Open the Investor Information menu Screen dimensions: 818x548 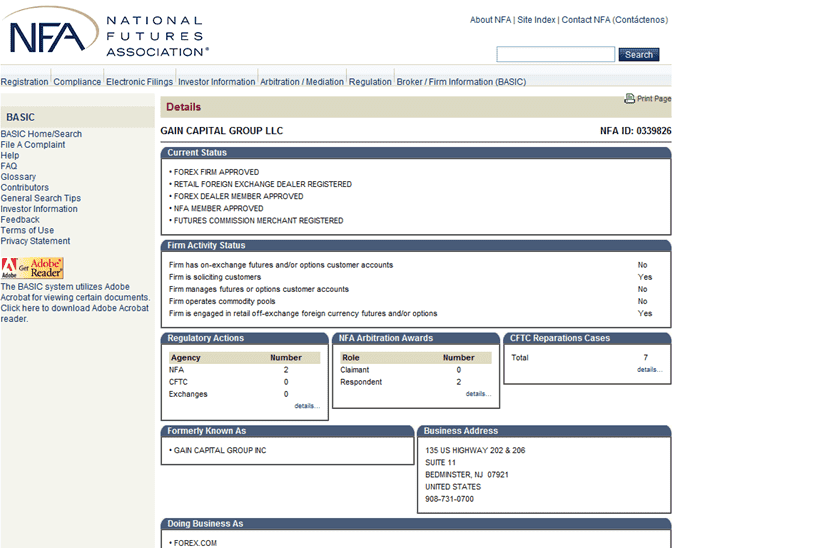216,82
